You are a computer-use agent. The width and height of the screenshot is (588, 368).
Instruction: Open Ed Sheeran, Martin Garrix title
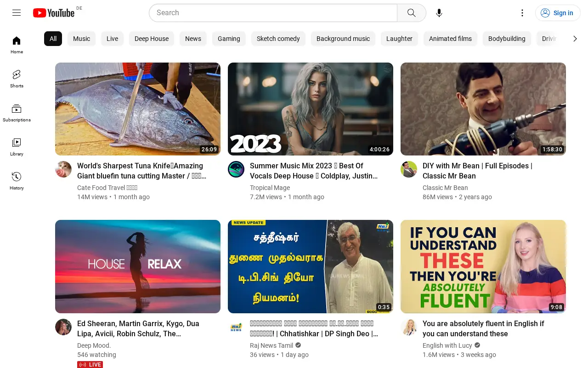click(x=138, y=328)
